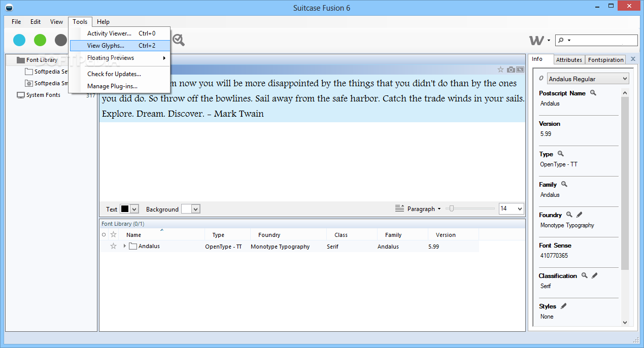The width and height of the screenshot is (644, 348).
Task: Open the Andalus Regular font dropdown
Action: [588, 79]
